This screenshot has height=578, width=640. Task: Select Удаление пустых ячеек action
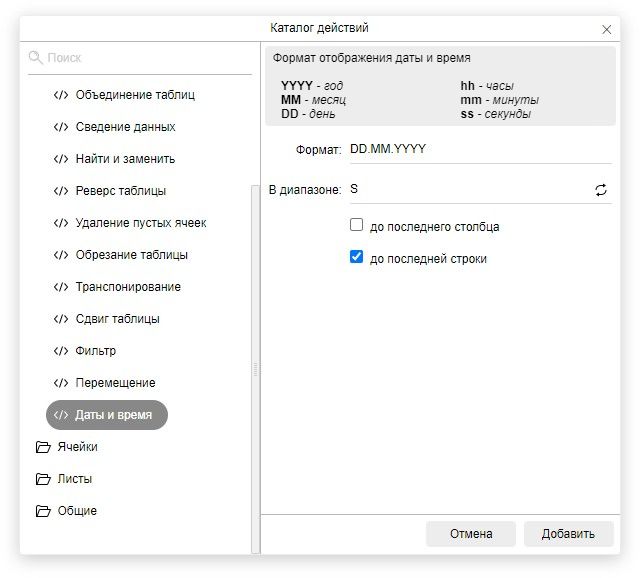(x=140, y=223)
